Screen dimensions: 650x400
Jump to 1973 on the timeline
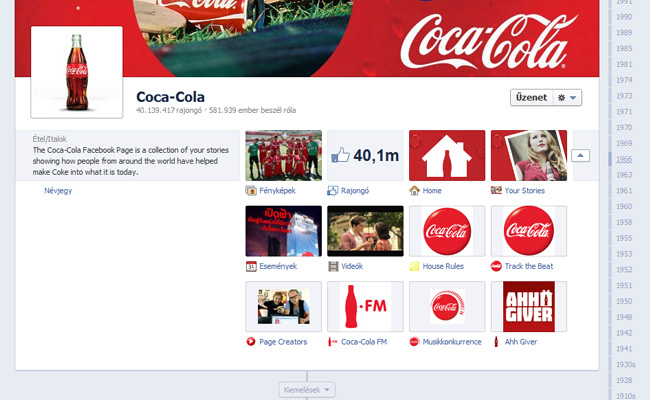pos(624,96)
